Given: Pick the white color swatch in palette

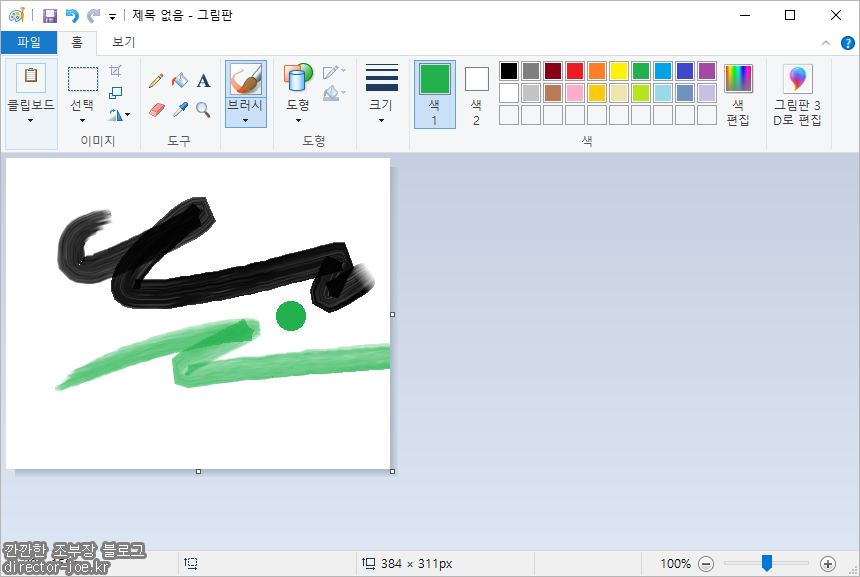Looking at the screenshot, I should [509, 93].
